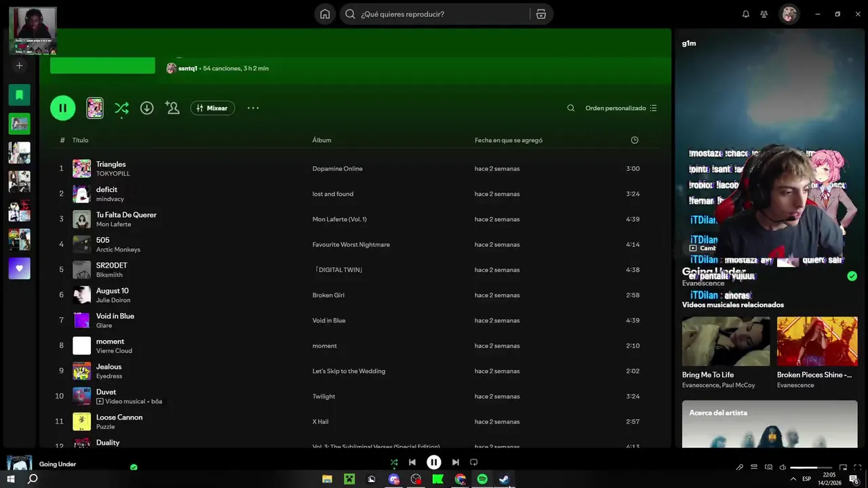Select the song August 10
Screen dimensions: 868x488
112,291
